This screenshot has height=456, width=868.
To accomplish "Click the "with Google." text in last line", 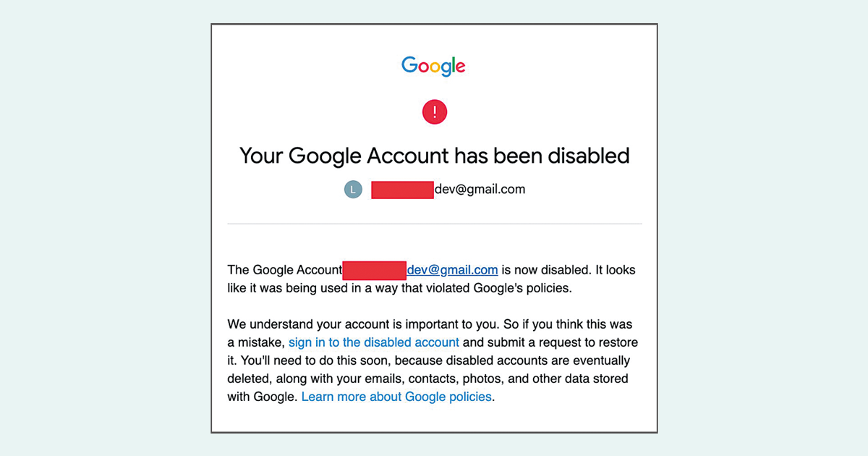I will pos(263,397).
